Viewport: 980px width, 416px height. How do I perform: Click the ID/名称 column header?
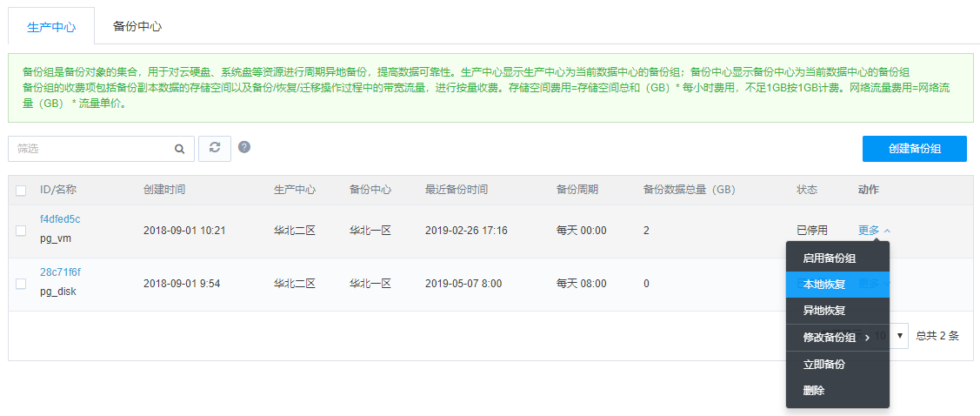58,190
